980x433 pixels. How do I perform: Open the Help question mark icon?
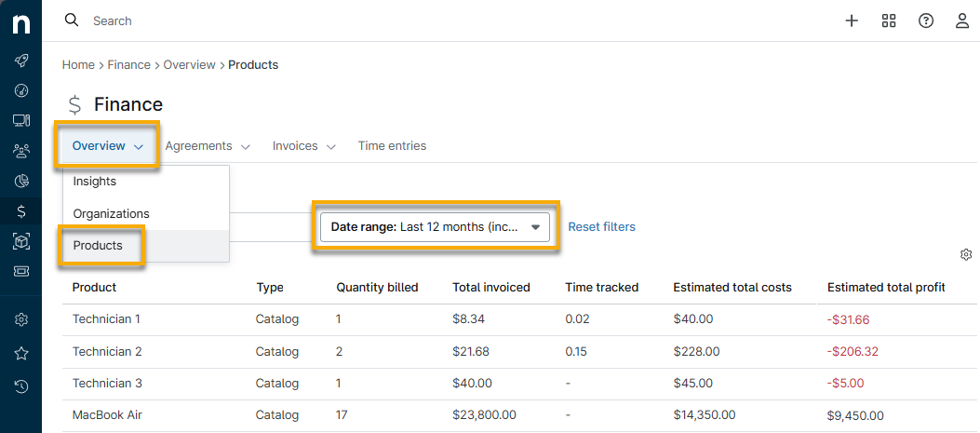tap(926, 20)
